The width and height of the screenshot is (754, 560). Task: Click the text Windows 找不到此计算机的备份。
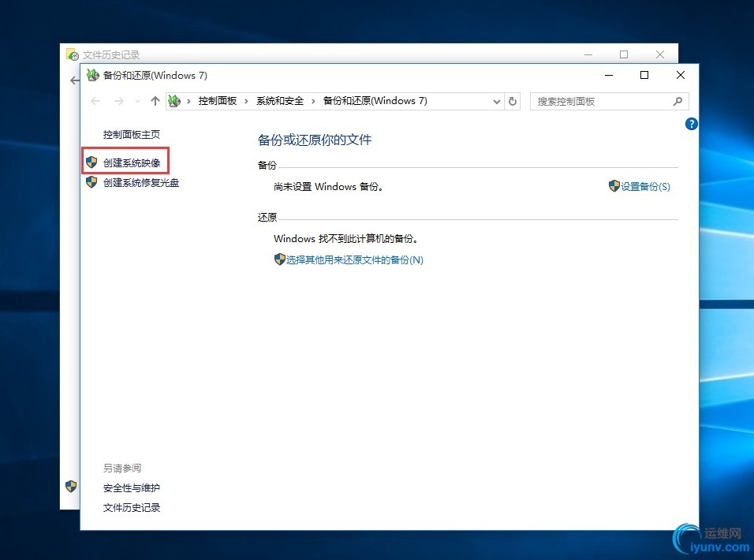pyautogui.click(x=346, y=239)
